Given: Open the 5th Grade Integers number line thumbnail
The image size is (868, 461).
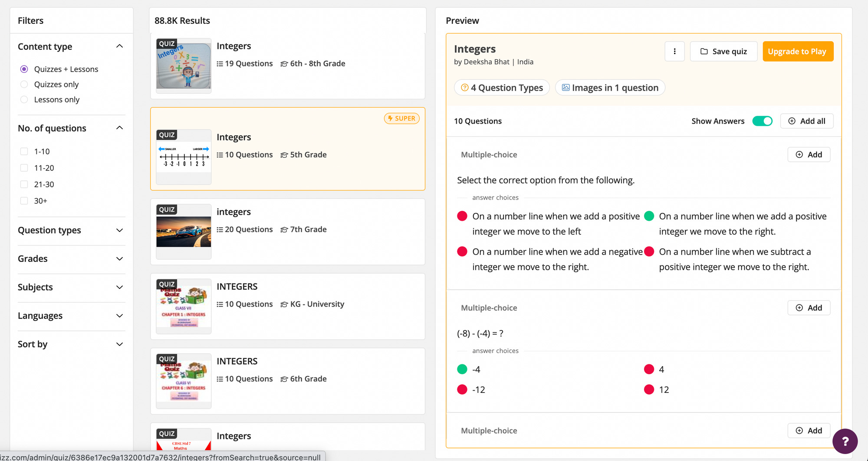Looking at the screenshot, I should pyautogui.click(x=184, y=157).
